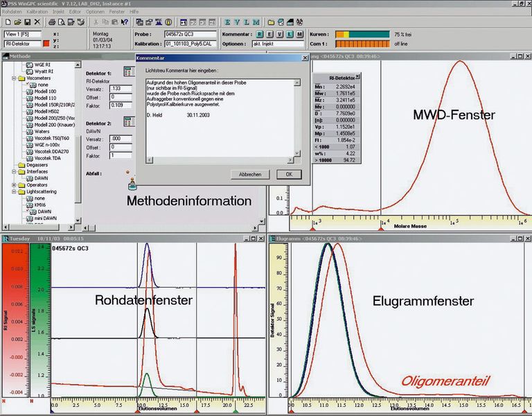Click the red detector color swatch
Viewport: 532px width, 416px height.
coord(46,44)
